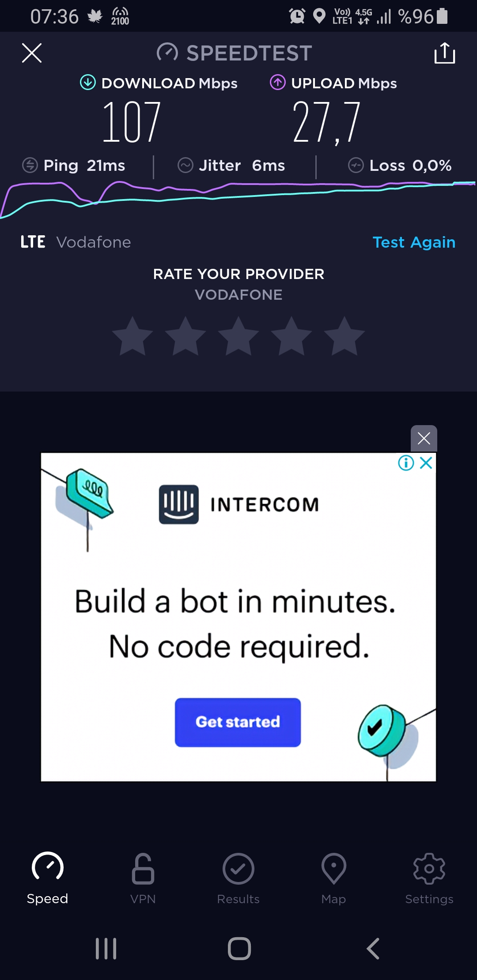Tap the Android home button
477x980 pixels.
(239, 948)
